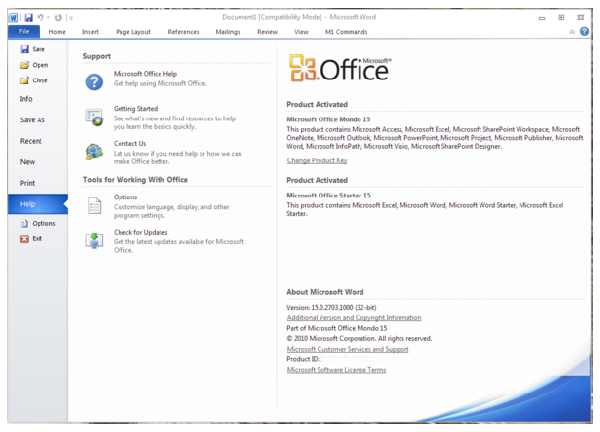Open the Recent documents section
Viewport: 600px width, 432px height.
coord(31,141)
